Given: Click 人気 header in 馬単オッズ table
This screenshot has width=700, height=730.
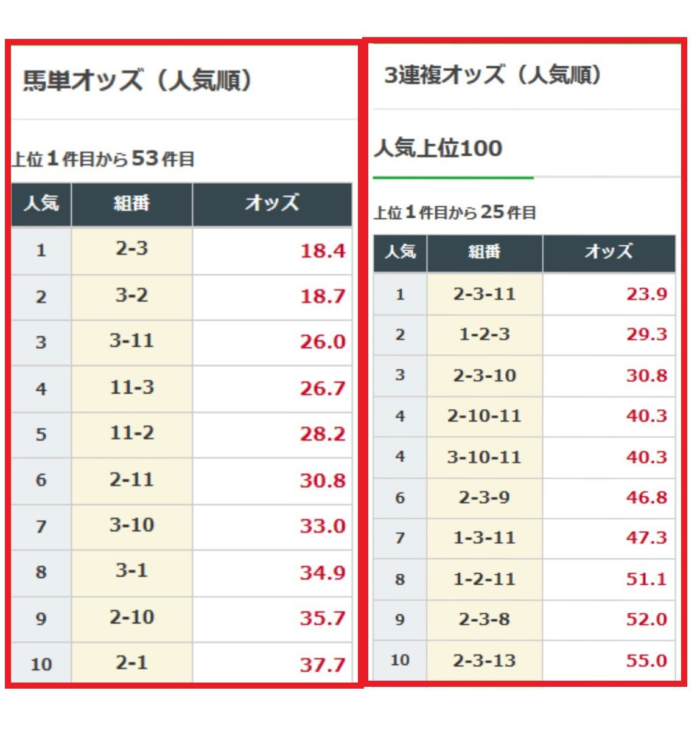Looking at the screenshot, I should 41,204.
